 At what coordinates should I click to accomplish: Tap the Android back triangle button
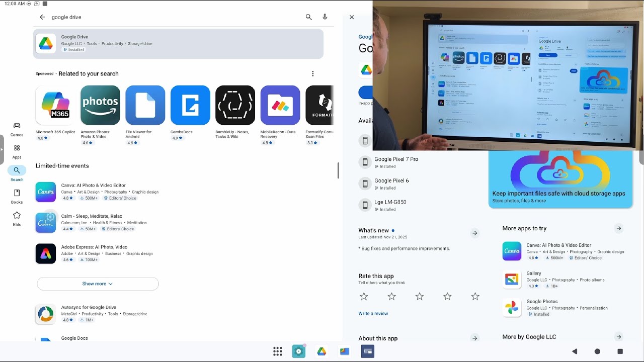tap(575, 351)
